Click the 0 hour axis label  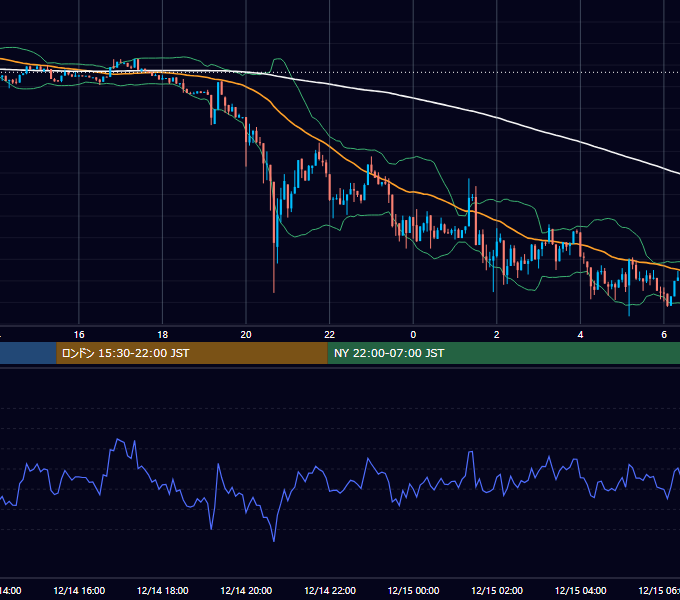point(413,335)
